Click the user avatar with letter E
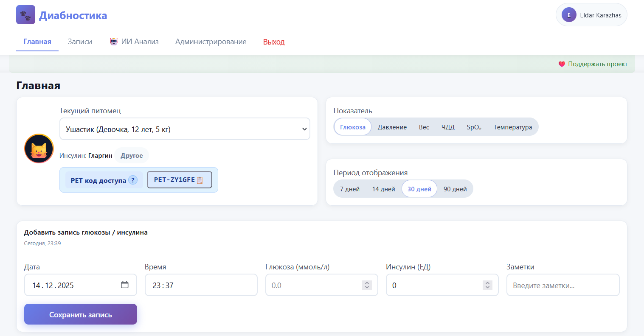 (x=568, y=15)
